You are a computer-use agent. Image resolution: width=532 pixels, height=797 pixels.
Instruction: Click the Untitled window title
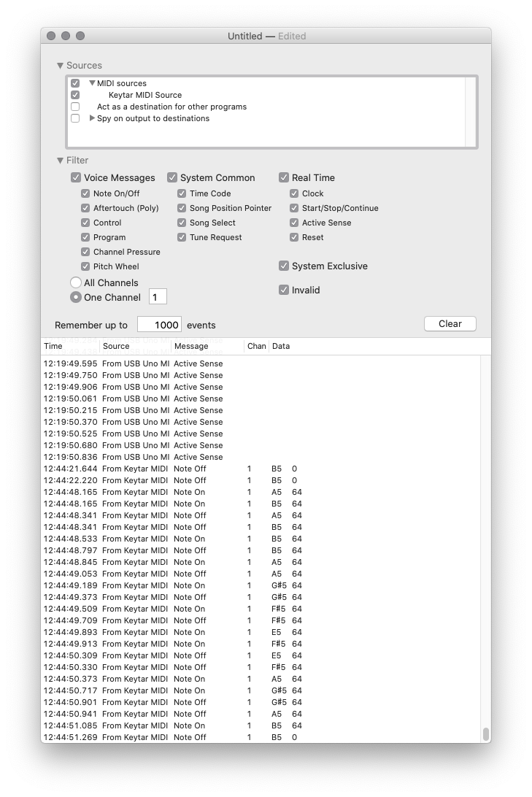click(x=245, y=36)
